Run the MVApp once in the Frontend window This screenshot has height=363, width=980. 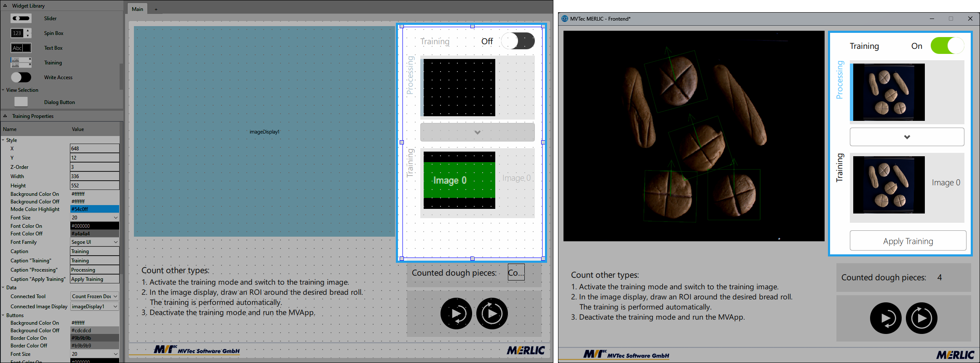pyautogui.click(x=886, y=318)
